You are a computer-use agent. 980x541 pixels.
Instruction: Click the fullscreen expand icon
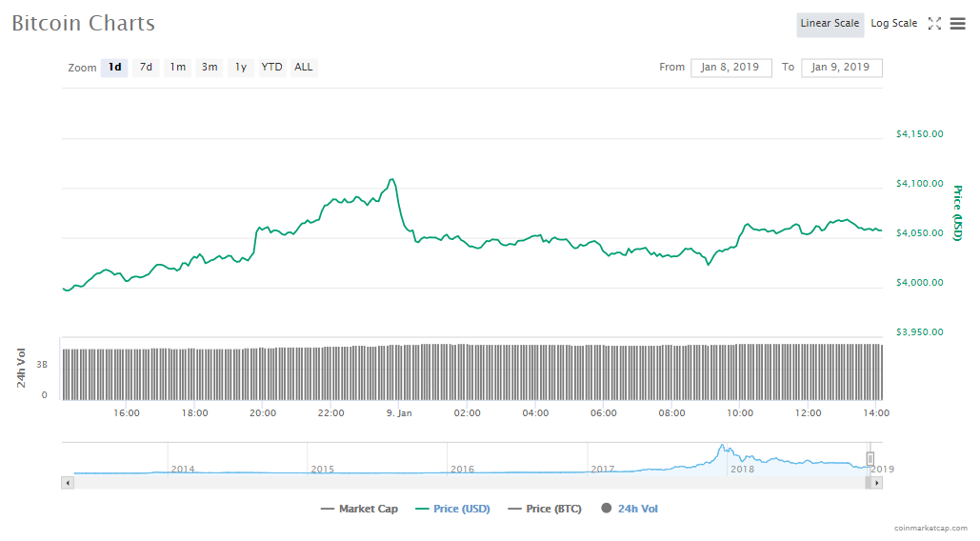934,24
